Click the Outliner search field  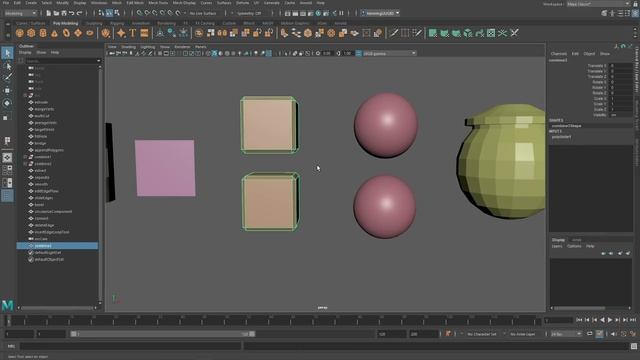(62, 60)
